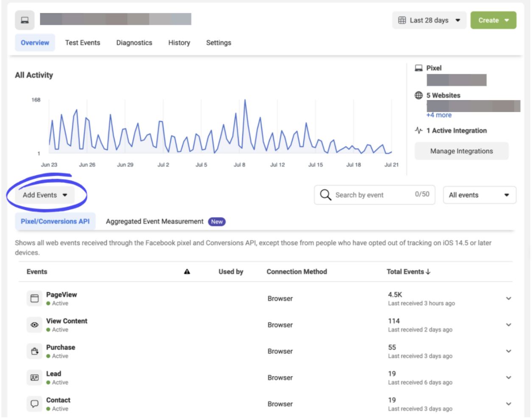Click the Lead ID card icon
This screenshot has width=532, height=419.
coord(35,377)
